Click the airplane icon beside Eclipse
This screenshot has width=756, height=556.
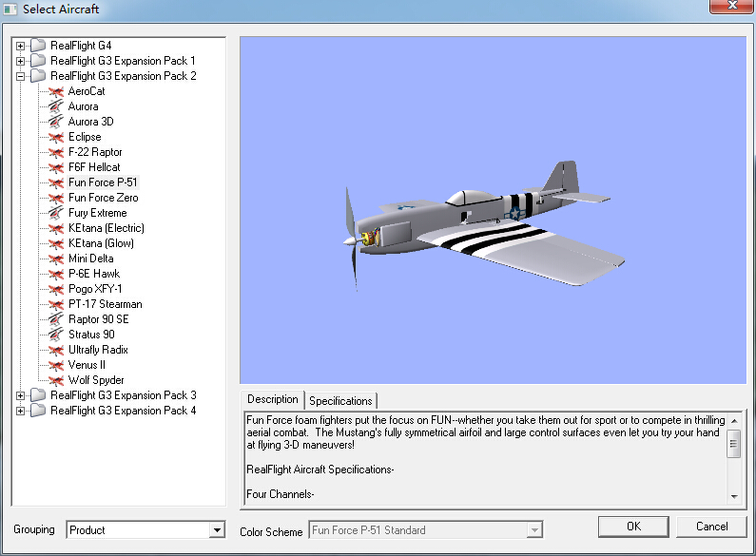pos(56,137)
